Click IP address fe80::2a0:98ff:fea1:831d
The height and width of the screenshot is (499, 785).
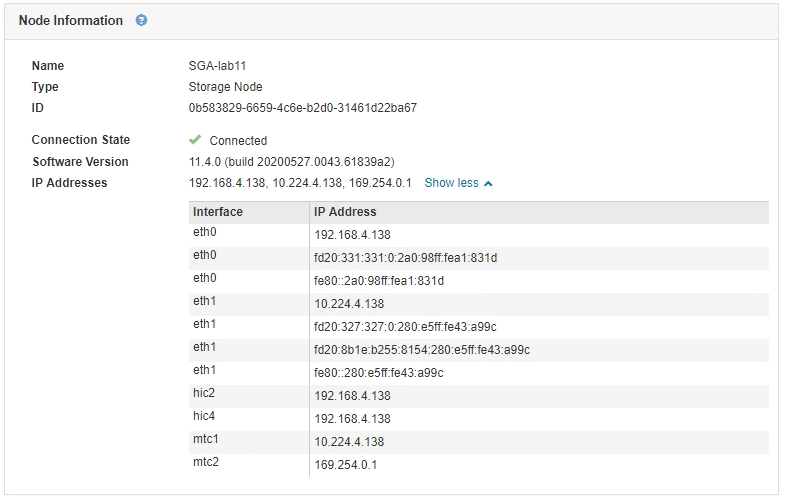[x=378, y=281]
